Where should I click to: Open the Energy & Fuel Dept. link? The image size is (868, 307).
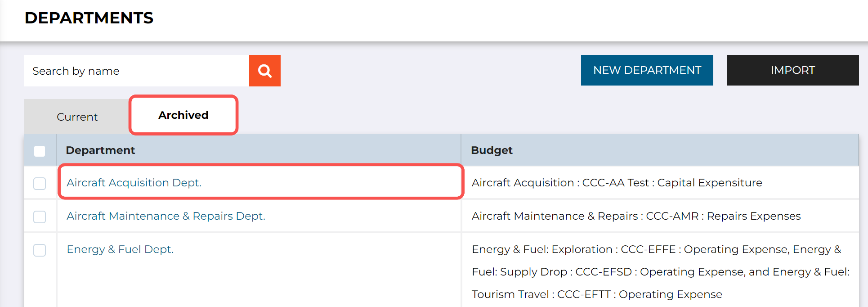point(120,249)
